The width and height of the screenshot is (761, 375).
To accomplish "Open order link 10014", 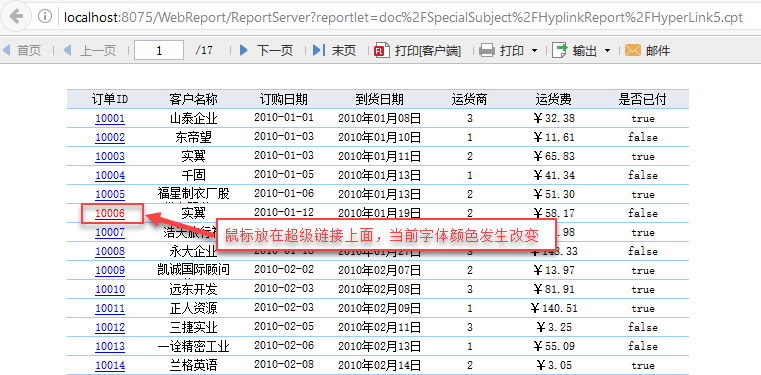I will (110, 365).
